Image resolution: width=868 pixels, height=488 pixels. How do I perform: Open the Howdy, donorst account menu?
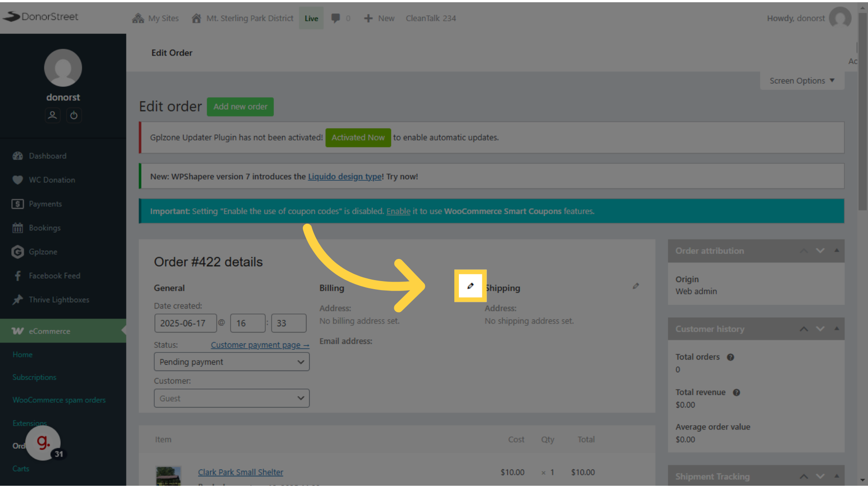[796, 18]
